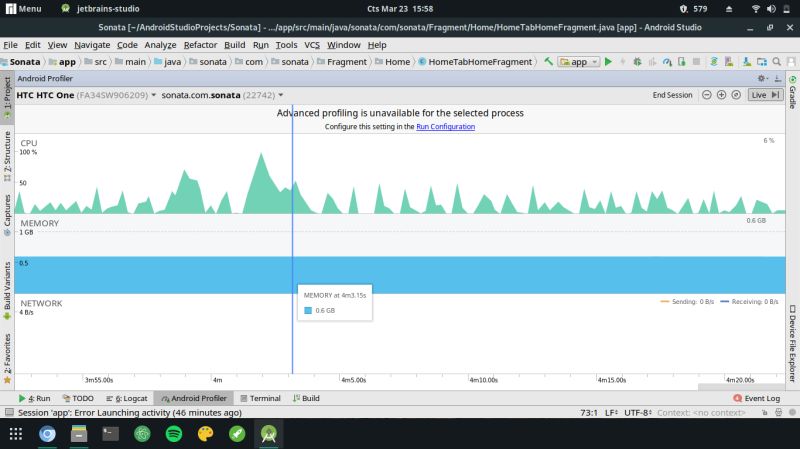Open the Tools menu

tap(286, 45)
